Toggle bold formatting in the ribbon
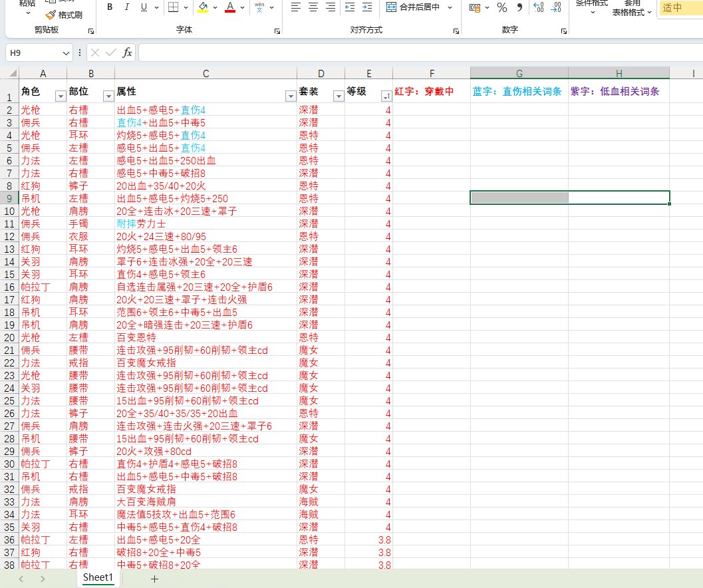The width and height of the screenshot is (703, 588). click(x=109, y=7)
